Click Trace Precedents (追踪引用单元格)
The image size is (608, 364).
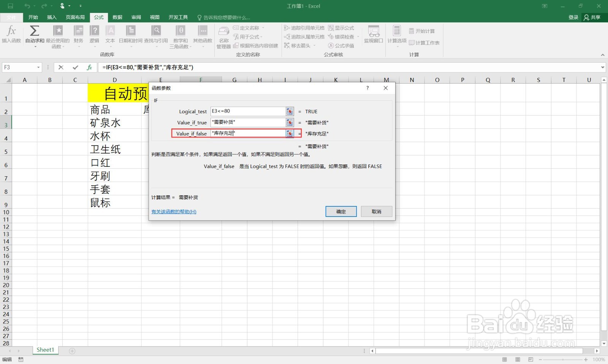tap(304, 28)
